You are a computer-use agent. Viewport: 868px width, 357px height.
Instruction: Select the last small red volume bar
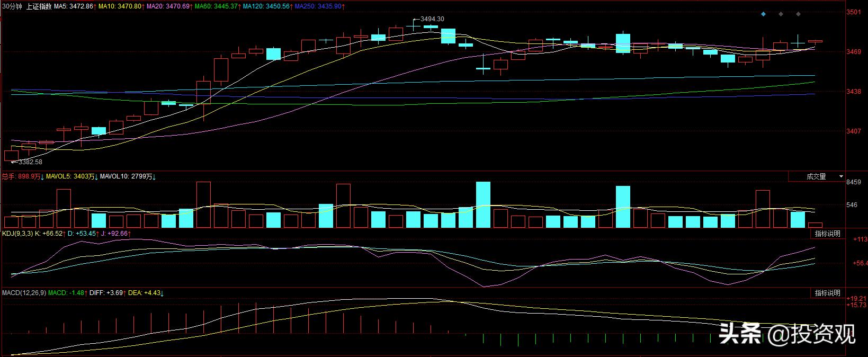coord(815,225)
